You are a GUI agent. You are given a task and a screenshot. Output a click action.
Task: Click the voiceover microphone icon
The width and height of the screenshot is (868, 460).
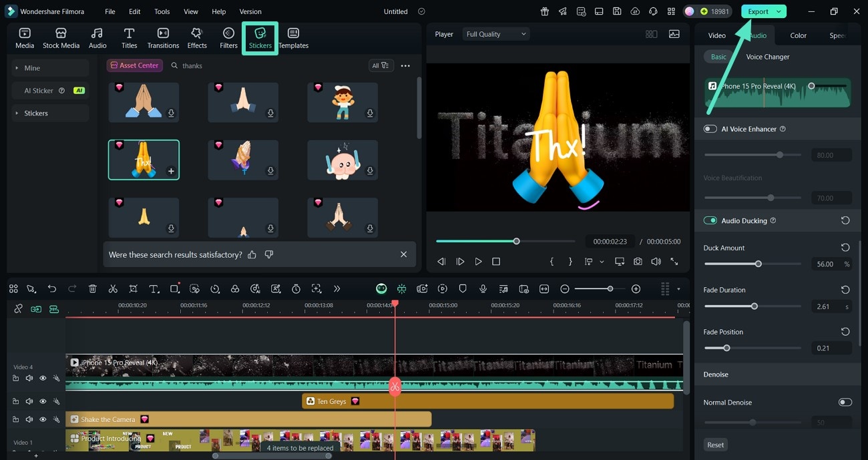483,289
